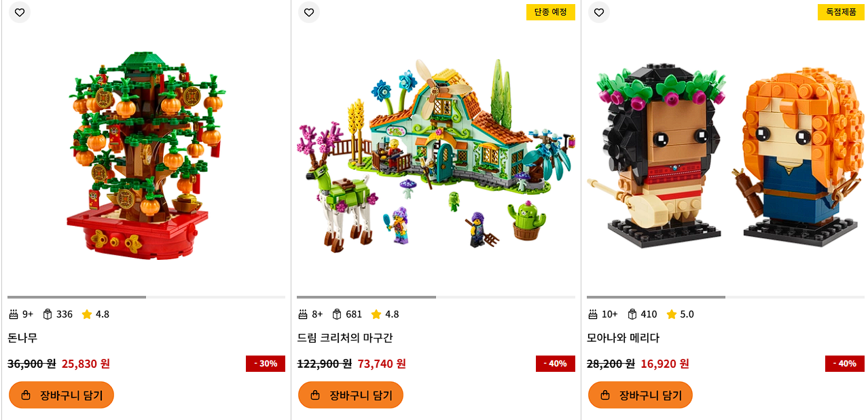Add 돈나무 to the shopping cart

pos(61,395)
